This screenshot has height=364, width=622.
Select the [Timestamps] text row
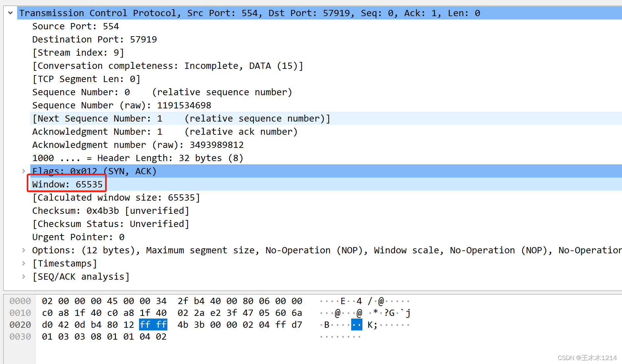click(64, 263)
